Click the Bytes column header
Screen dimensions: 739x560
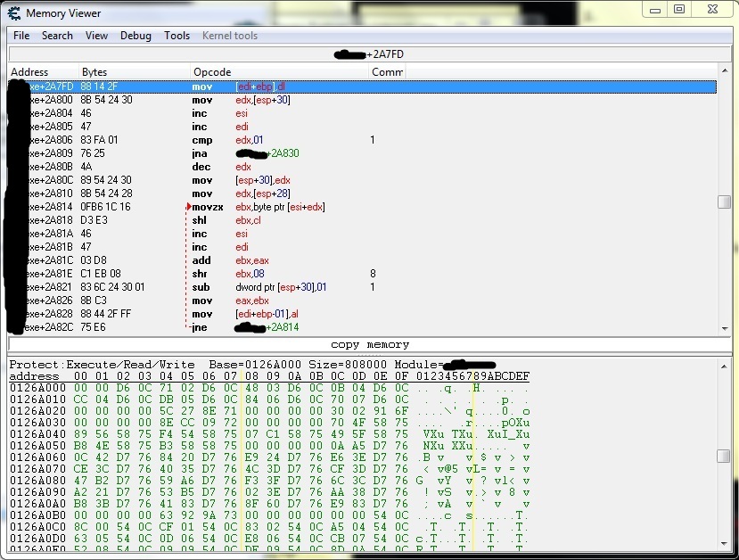[94, 72]
